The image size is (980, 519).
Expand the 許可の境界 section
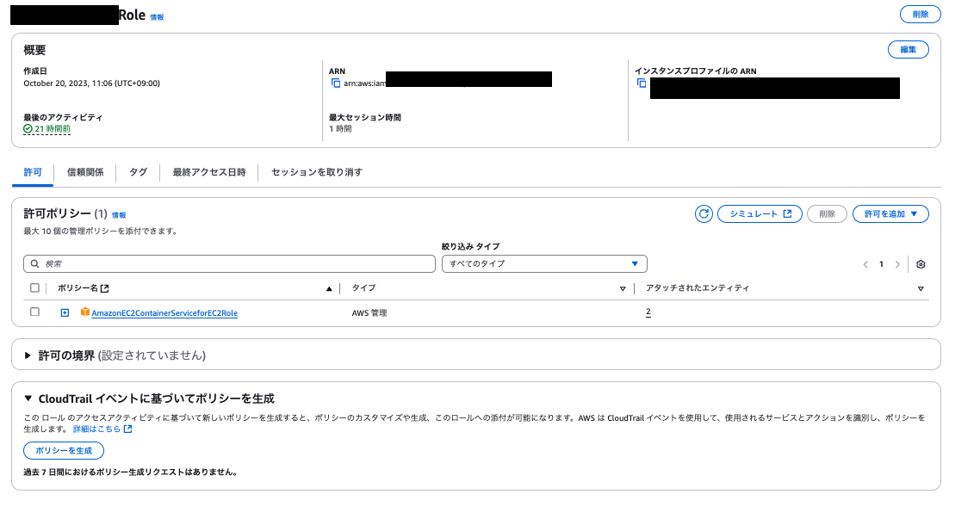[28, 355]
